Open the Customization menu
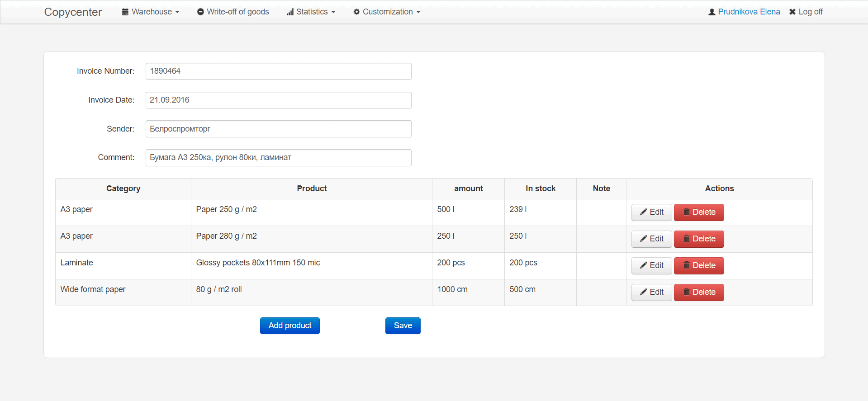Viewport: 868px width, 401px height. pyautogui.click(x=387, y=12)
